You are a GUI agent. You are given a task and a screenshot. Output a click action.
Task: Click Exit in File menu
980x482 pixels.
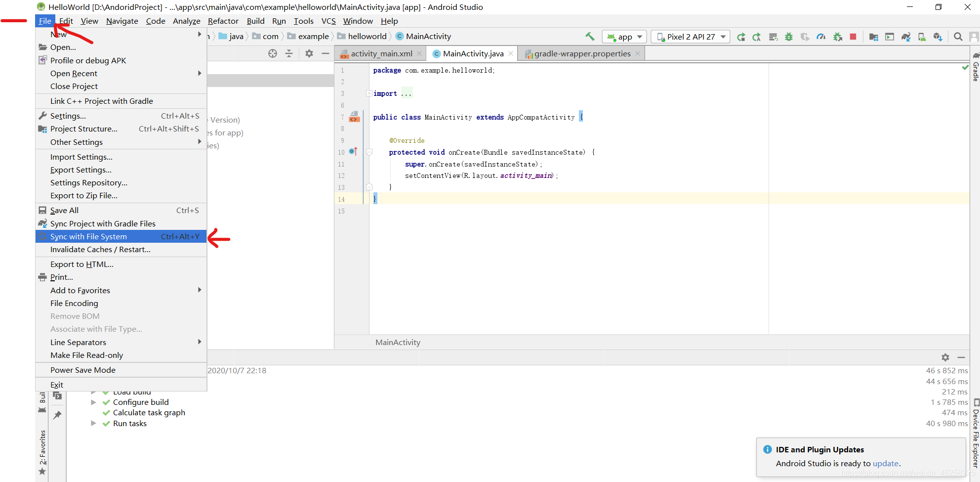pos(121,385)
